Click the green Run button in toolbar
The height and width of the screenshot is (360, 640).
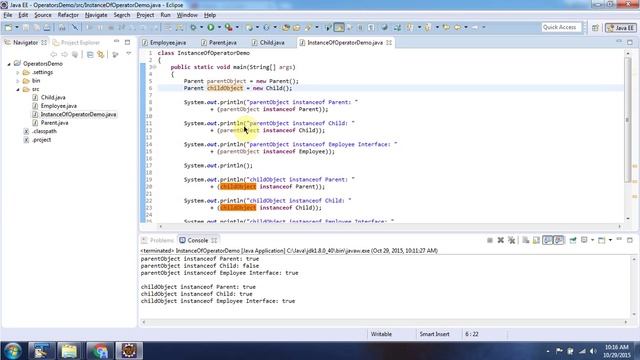point(211,27)
